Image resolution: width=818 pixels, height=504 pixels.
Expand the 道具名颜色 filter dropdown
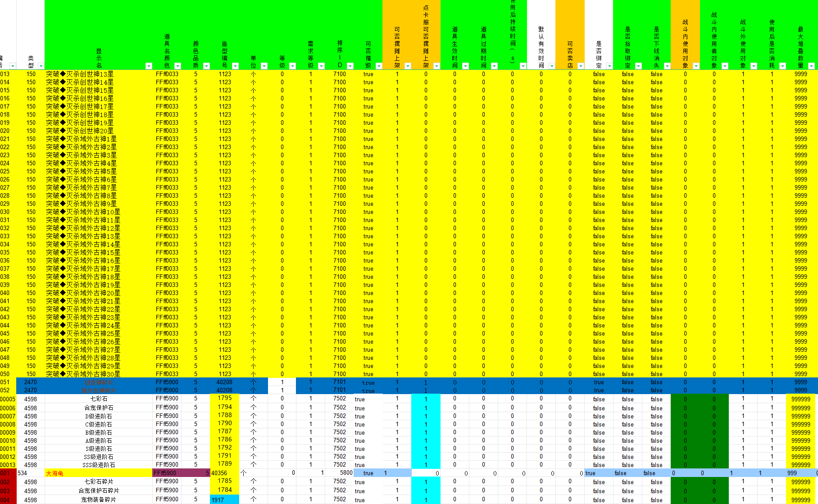point(177,66)
